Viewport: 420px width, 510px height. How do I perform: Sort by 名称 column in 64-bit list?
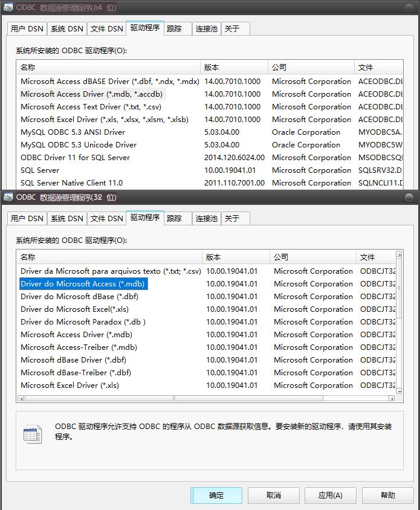click(108, 67)
